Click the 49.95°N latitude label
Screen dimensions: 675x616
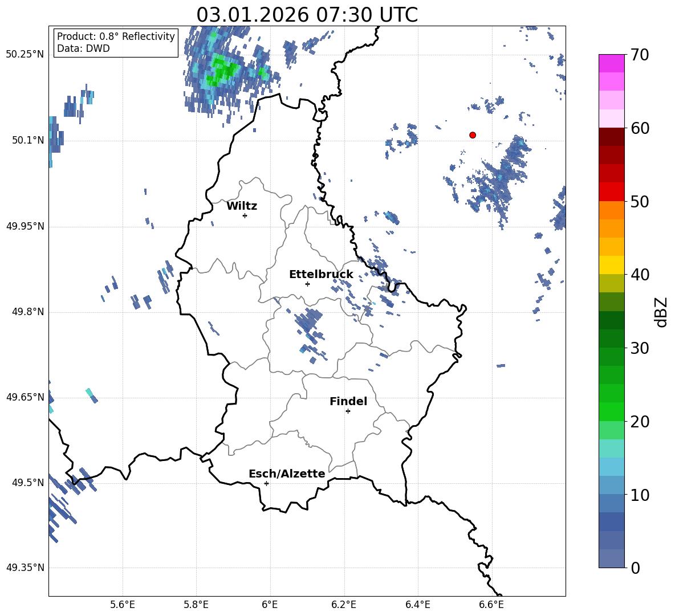(25, 226)
